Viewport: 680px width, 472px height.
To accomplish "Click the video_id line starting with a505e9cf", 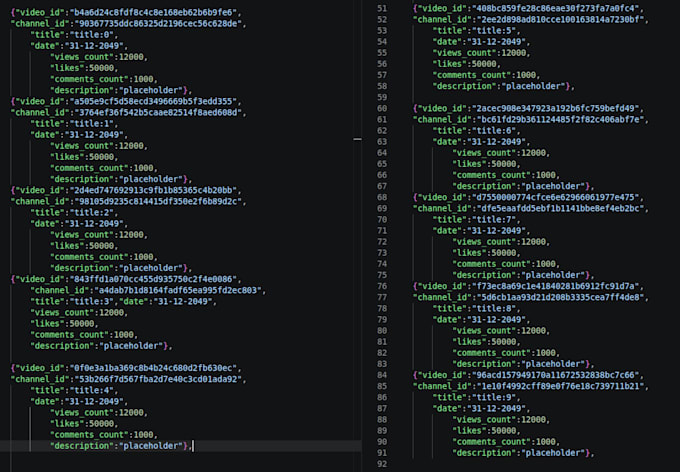I will tap(126, 101).
